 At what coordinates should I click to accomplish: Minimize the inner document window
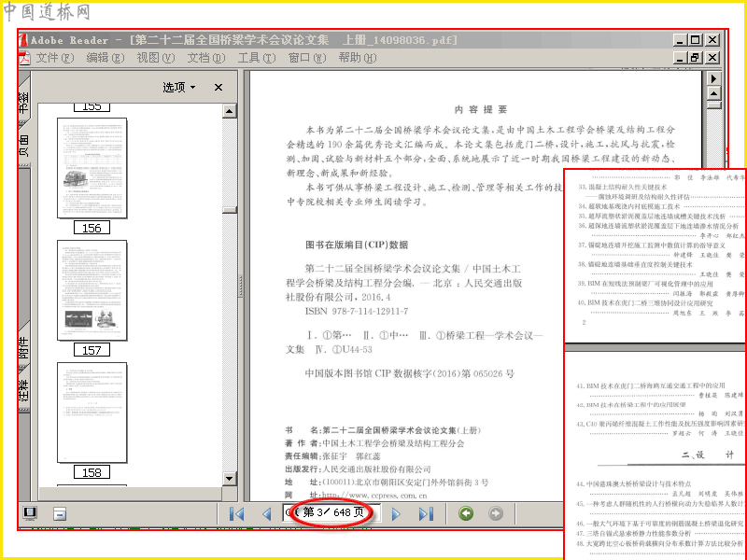click(x=680, y=58)
